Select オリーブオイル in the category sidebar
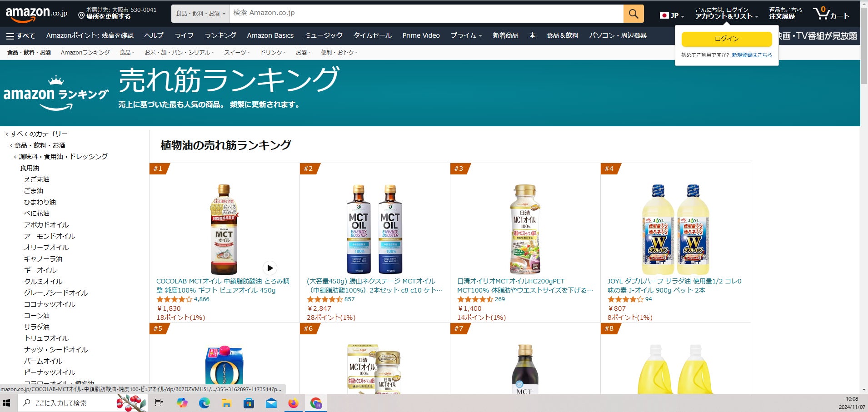Image resolution: width=868 pixels, height=412 pixels. pos(46,248)
